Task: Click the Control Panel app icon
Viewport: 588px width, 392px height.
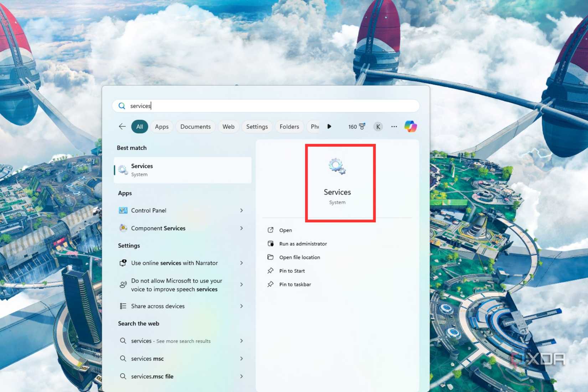Action: 123,210
